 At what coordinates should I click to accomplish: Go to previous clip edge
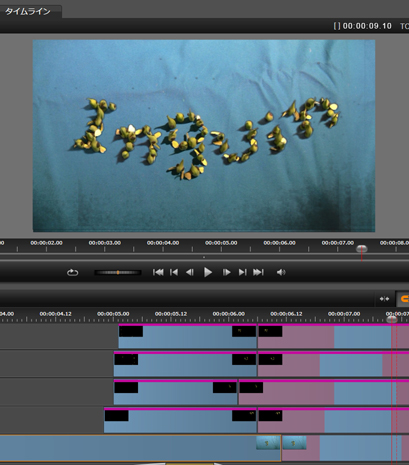pyautogui.click(x=174, y=273)
